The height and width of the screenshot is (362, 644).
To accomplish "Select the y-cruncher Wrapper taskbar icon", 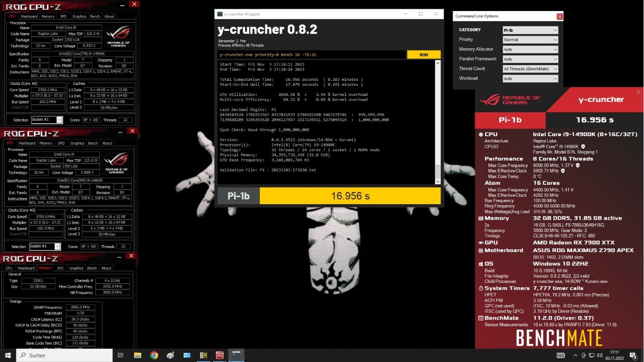I will tap(236, 355).
